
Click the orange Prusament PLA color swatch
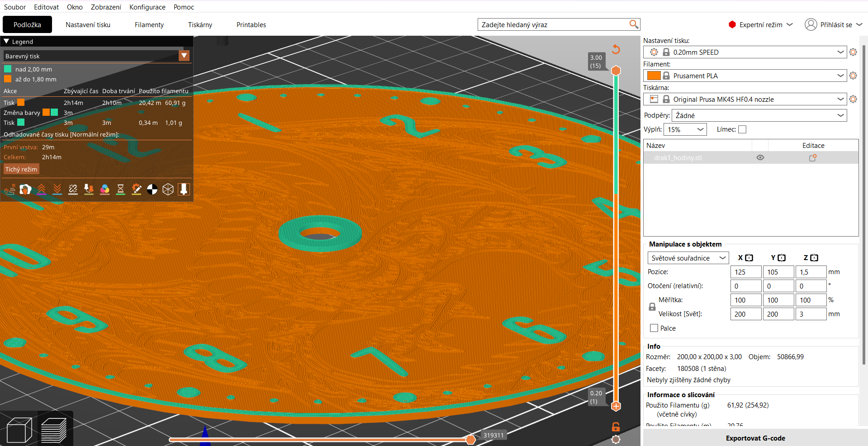point(654,76)
